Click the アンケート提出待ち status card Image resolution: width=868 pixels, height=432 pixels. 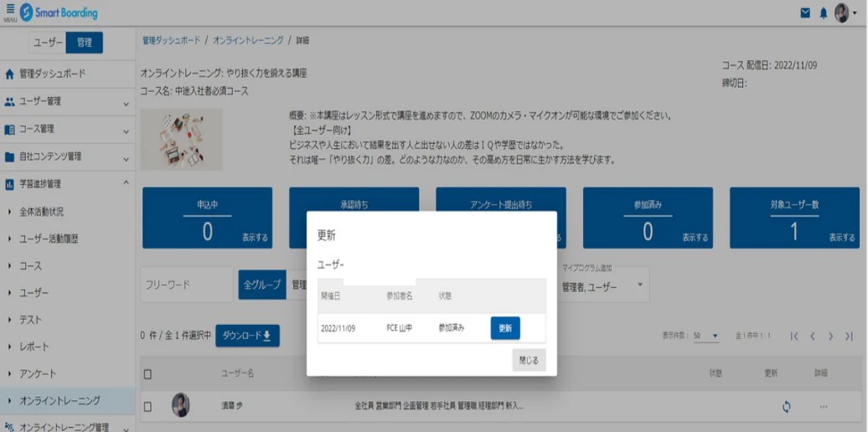click(x=501, y=218)
